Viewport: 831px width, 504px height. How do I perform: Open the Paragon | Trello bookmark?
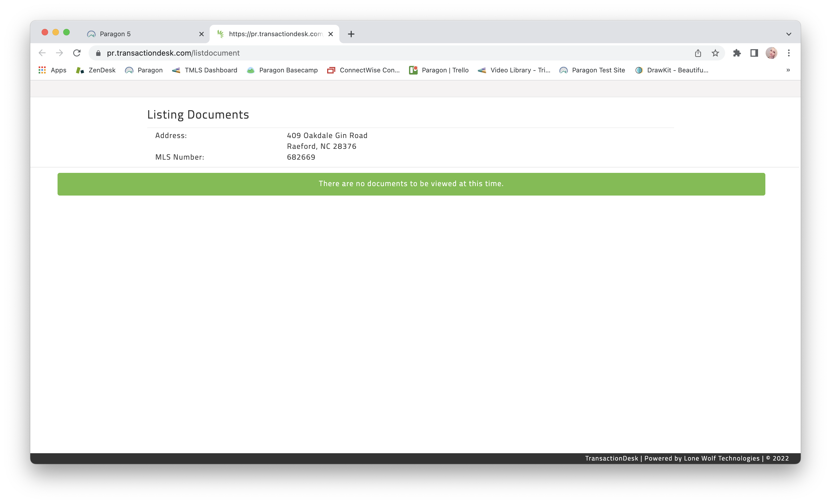pyautogui.click(x=438, y=70)
